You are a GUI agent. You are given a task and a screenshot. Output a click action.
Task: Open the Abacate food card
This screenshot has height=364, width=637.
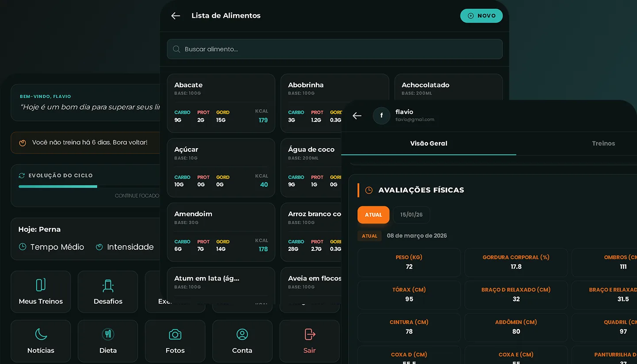221,103
